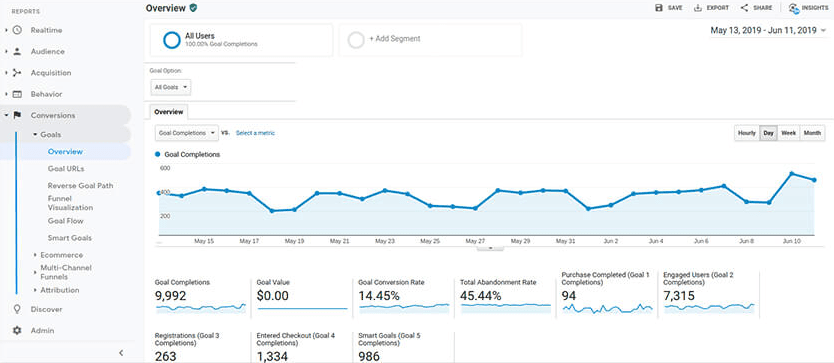
Task: Switch chart to Week view
Action: 788,133
